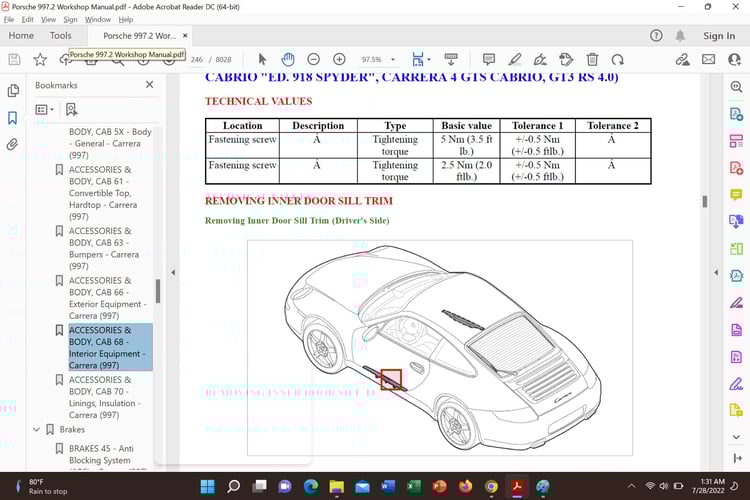Click the Save file icon
Image resolution: width=750 pixels, height=500 pixels.
tap(14, 59)
